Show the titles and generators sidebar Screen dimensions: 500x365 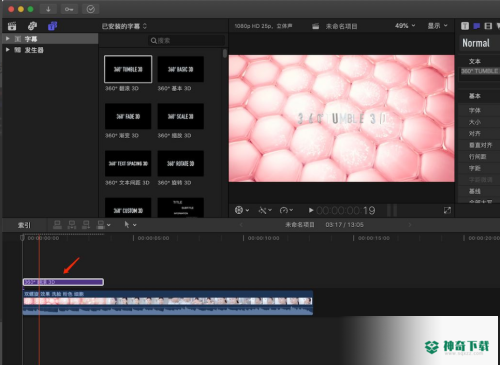click(x=52, y=26)
